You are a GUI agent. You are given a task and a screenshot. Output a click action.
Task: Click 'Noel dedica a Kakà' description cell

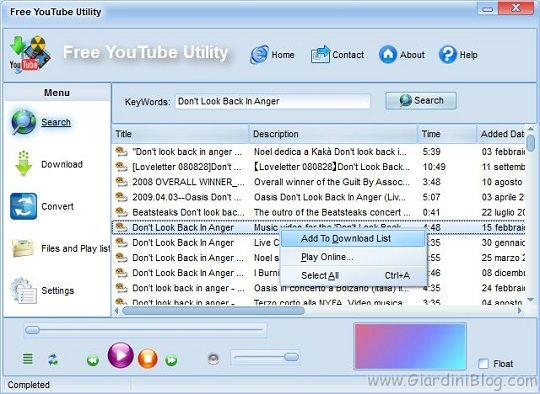click(331, 152)
